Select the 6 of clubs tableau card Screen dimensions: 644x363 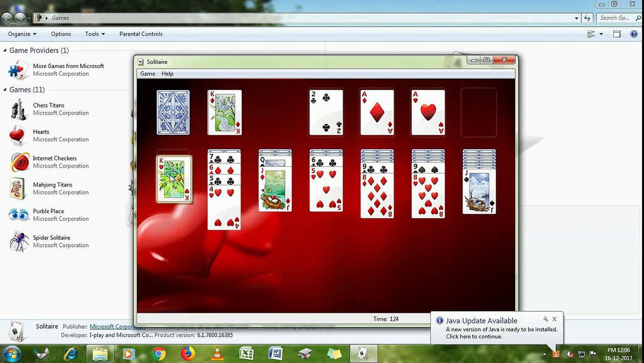coord(326,162)
